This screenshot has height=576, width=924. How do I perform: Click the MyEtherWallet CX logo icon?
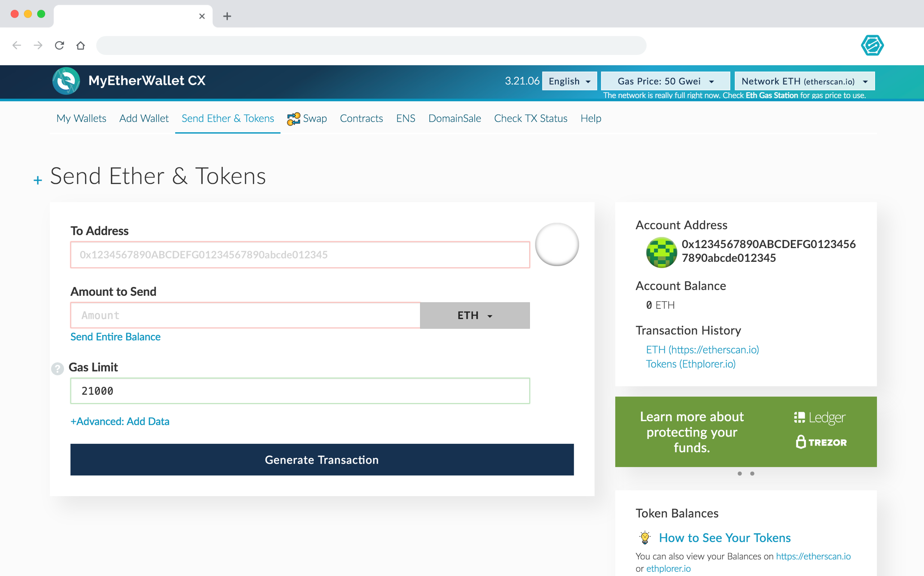click(66, 81)
